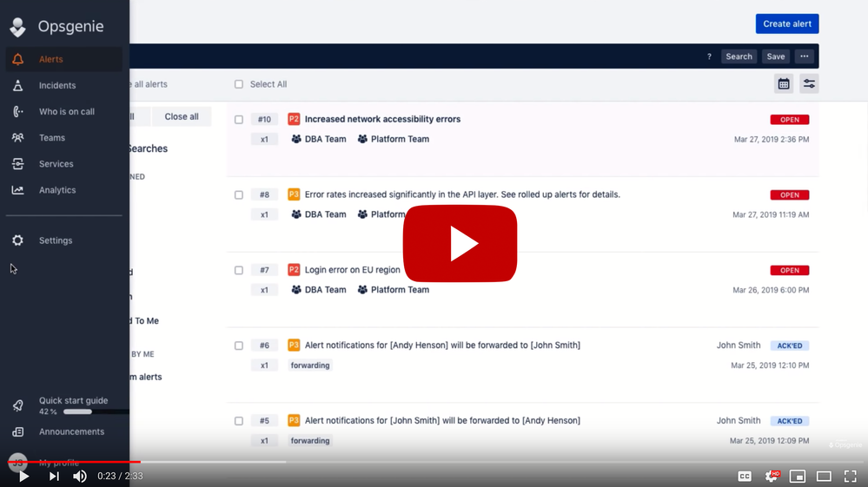Check the box for alert #8
868x487 pixels.
(239, 194)
